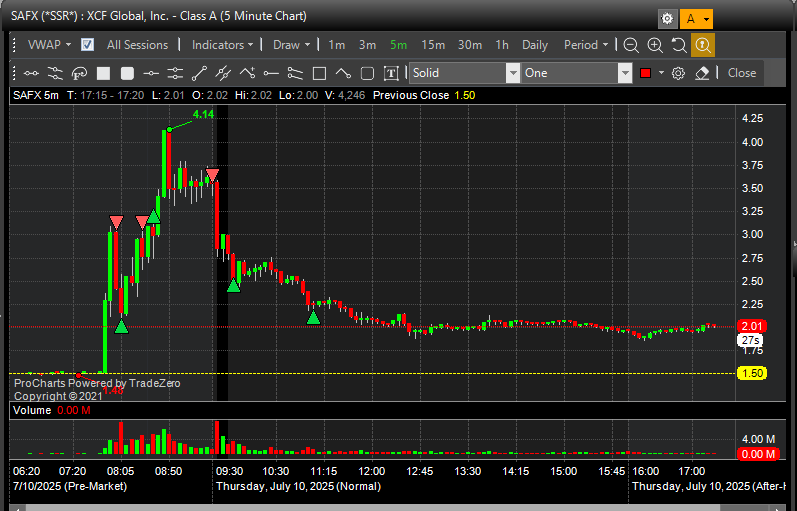The height and width of the screenshot is (511, 797).
Task: Click the red 2.01 current price tag
Action: [x=752, y=326]
